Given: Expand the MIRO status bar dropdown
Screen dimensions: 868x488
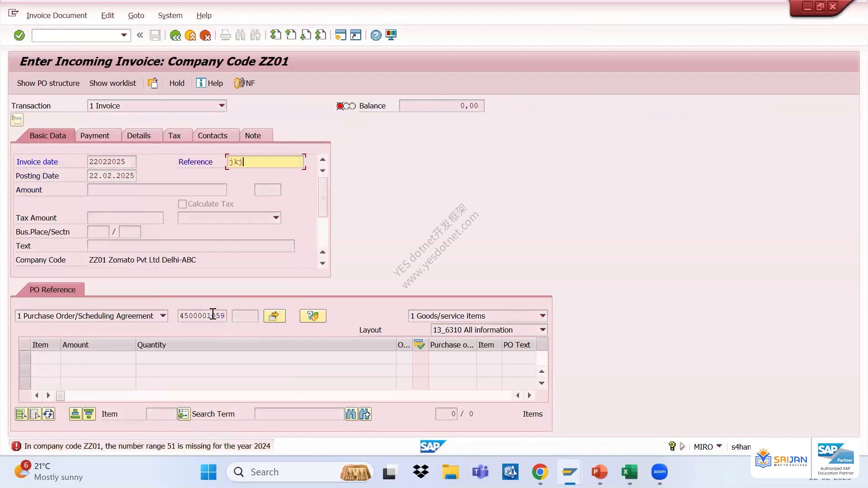Looking at the screenshot, I should [719, 446].
